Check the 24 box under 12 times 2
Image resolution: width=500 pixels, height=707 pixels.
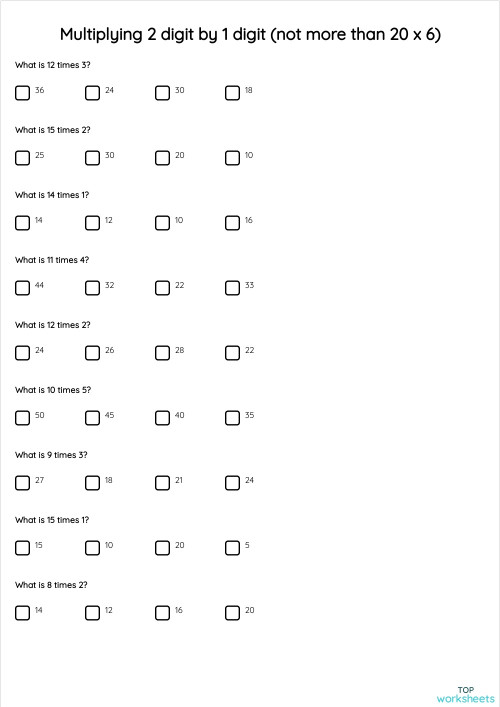click(22, 353)
